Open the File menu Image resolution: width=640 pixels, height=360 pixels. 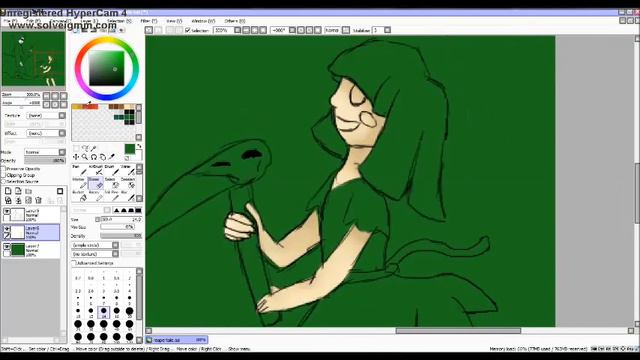(x=10, y=21)
